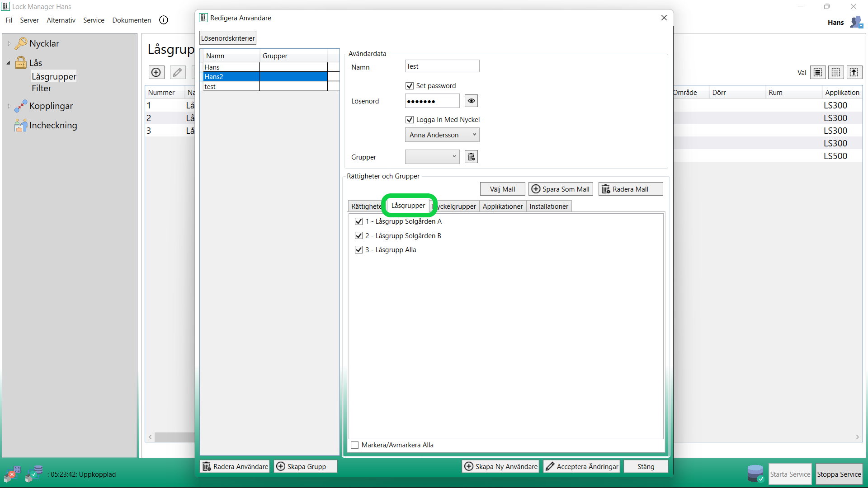The image size is (868, 488).
Task: Open the Alternativ menu
Action: click(61, 20)
